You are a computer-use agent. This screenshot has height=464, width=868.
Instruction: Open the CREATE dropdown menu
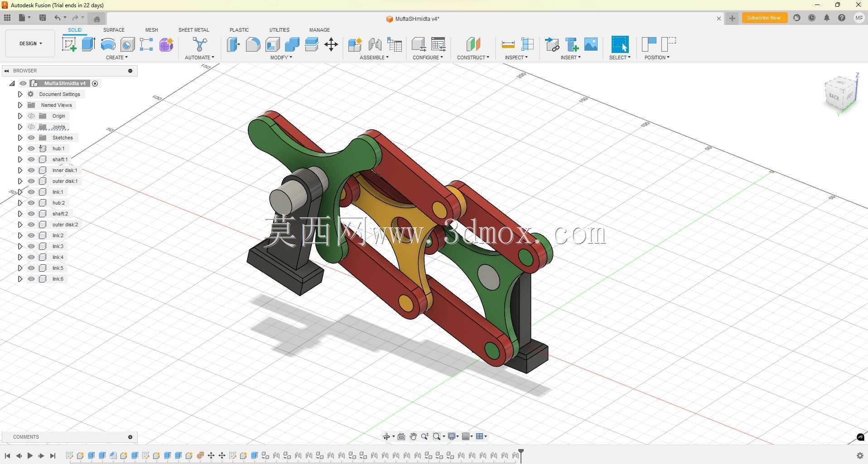[x=117, y=57]
